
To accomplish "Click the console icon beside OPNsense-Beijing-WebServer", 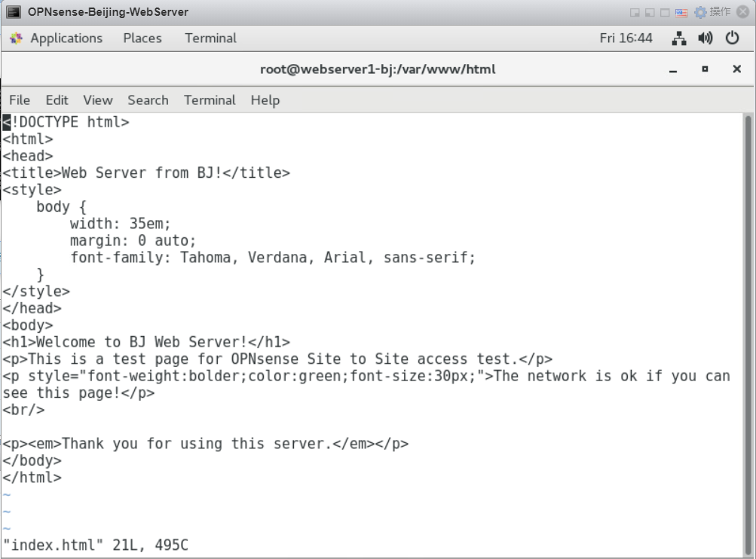I will pyautogui.click(x=14, y=11).
